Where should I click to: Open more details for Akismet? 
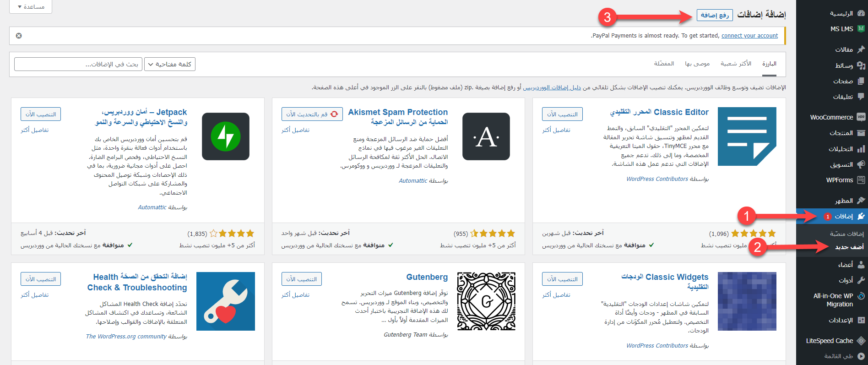(295, 130)
